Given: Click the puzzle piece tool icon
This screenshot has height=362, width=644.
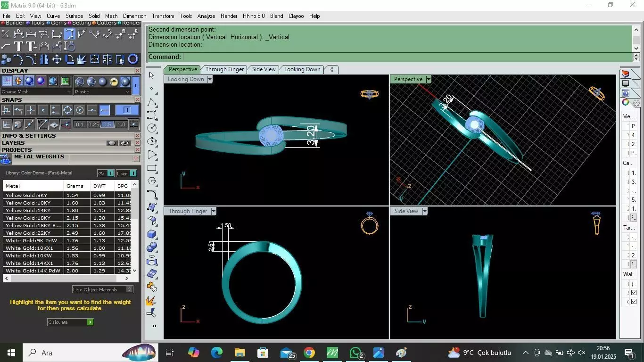Looking at the screenshot, I should point(152,286).
